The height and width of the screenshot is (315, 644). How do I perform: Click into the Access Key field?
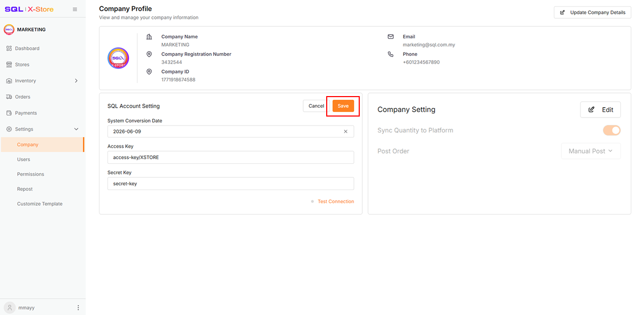[x=231, y=157]
